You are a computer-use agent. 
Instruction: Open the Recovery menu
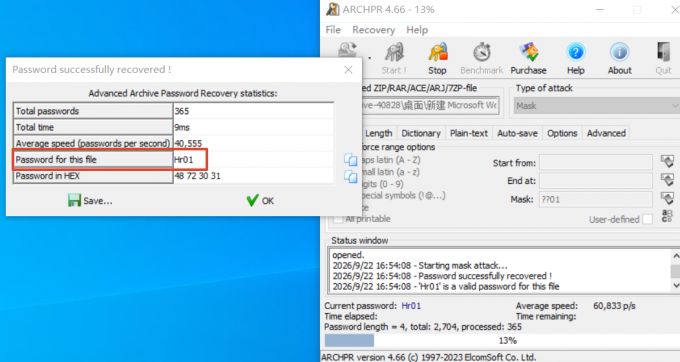(x=373, y=30)
